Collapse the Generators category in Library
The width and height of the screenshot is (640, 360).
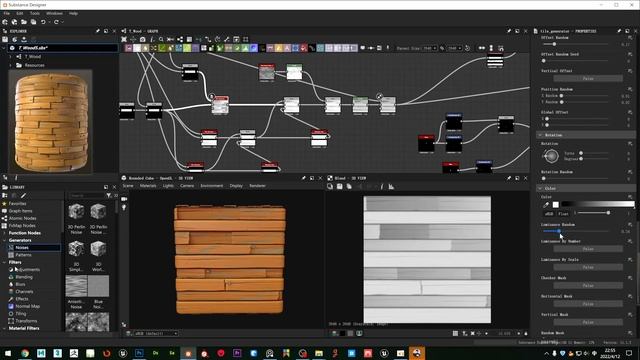click(x=4, y=240)
